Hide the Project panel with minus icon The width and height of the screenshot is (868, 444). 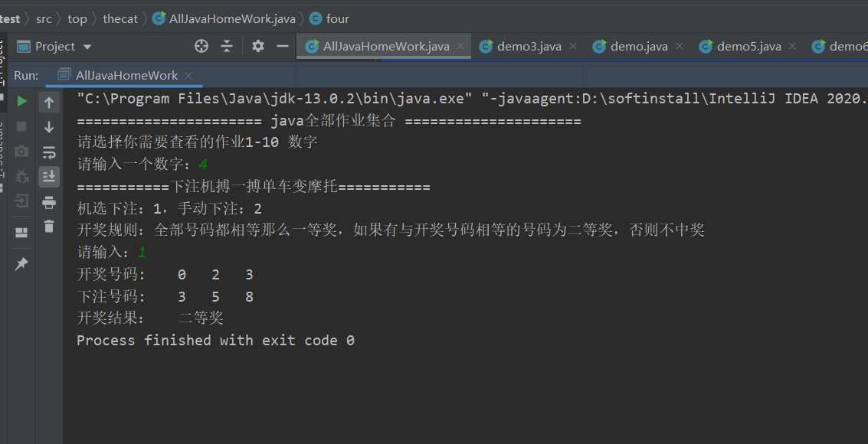click(283, 47)
